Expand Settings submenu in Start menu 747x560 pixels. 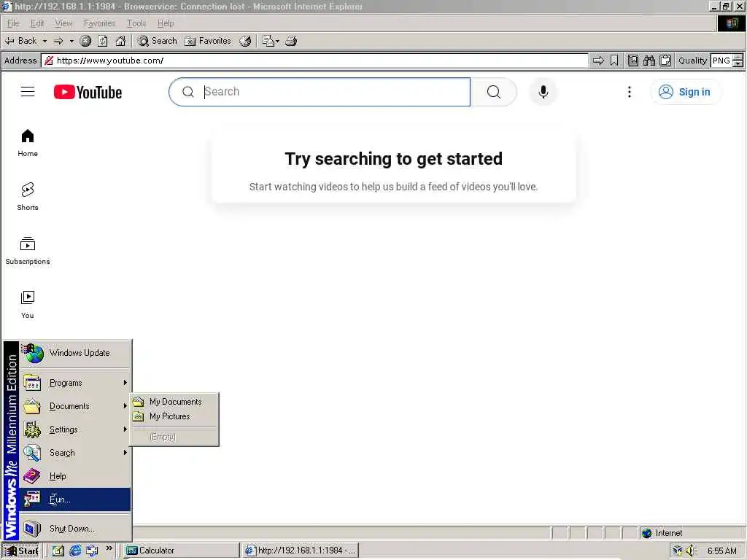(x=75, y=429)
